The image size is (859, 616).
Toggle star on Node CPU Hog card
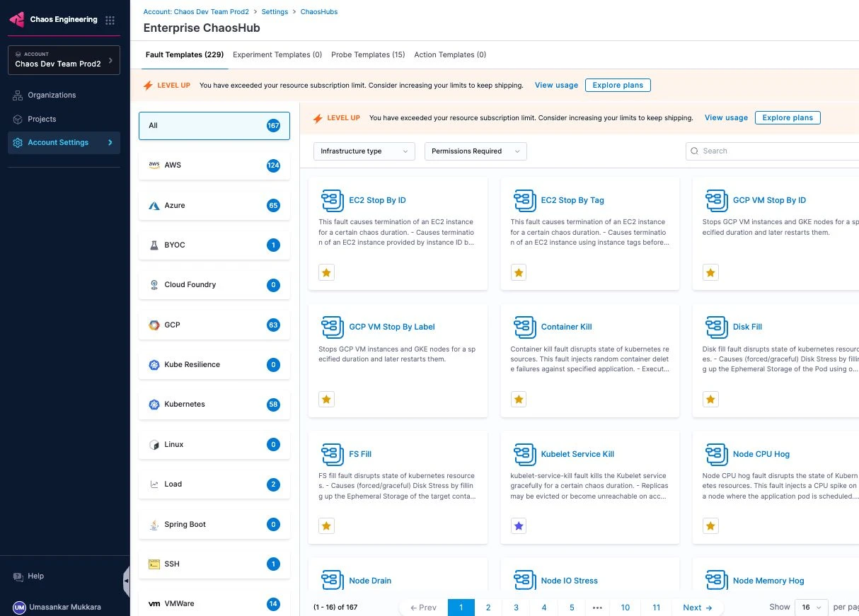[710, 525]
